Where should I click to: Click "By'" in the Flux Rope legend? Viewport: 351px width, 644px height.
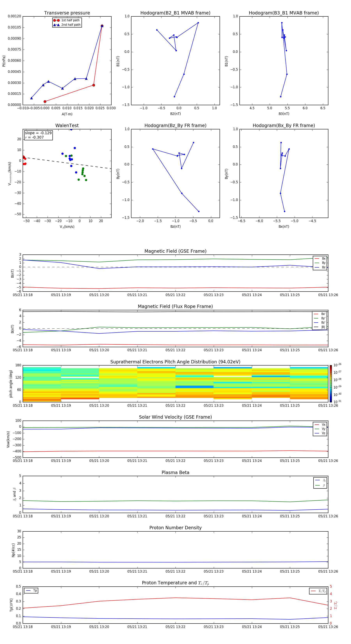(x=320, y=318)
